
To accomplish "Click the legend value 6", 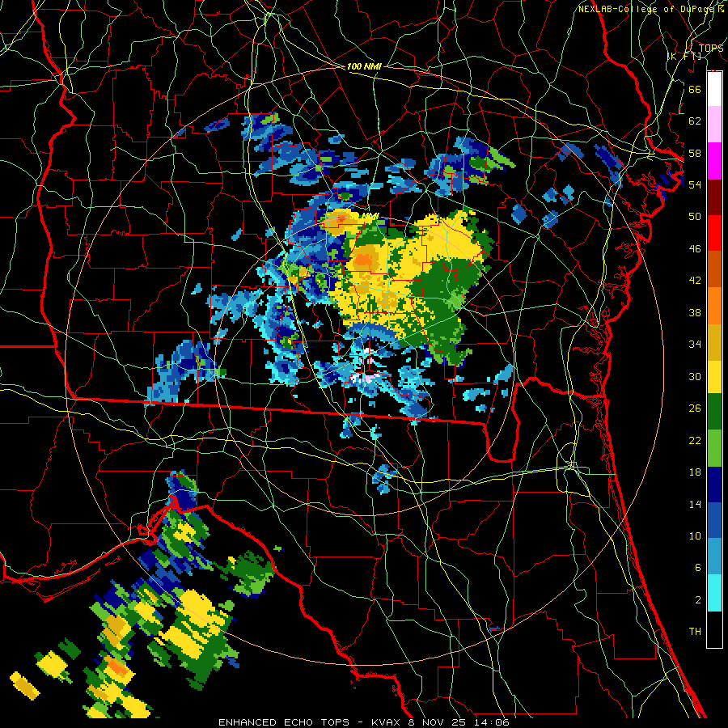I will coord(697,568).
